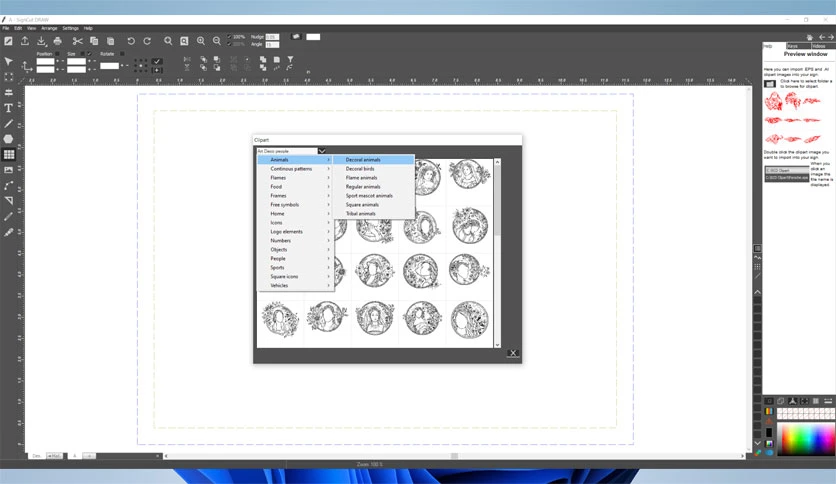Click the Paste clipboard icon
Viewport: 836px width, 484px height.
click(x=110, y=41)
